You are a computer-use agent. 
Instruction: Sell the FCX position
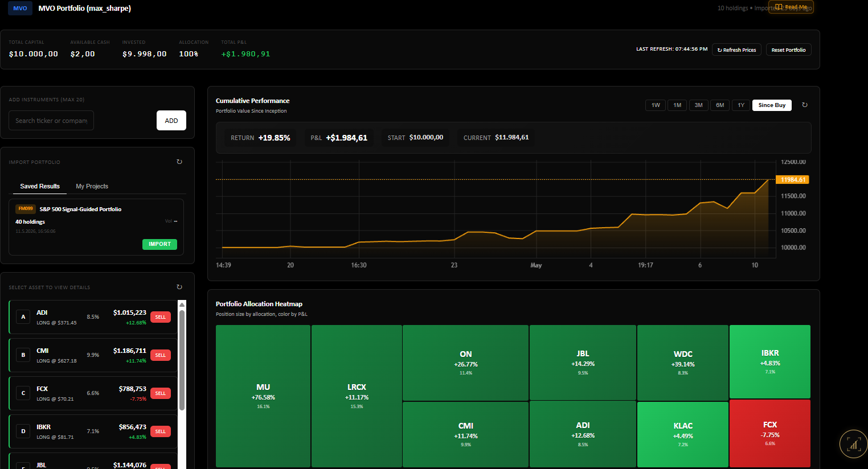click(161, 393)
